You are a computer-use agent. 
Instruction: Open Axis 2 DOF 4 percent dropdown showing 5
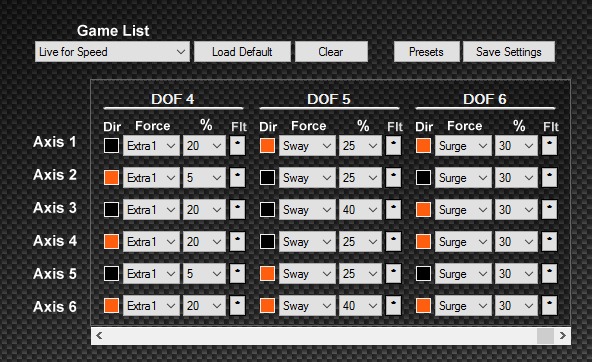204,177
